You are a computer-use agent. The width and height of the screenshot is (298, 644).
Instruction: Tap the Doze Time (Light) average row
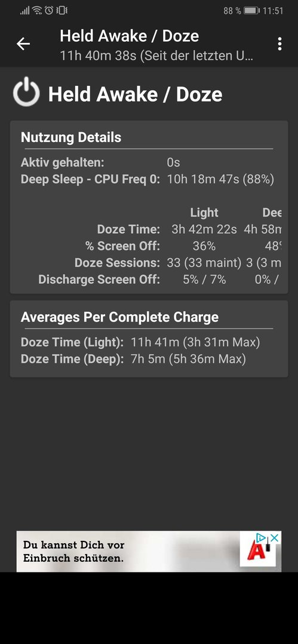tap(140, 342)
